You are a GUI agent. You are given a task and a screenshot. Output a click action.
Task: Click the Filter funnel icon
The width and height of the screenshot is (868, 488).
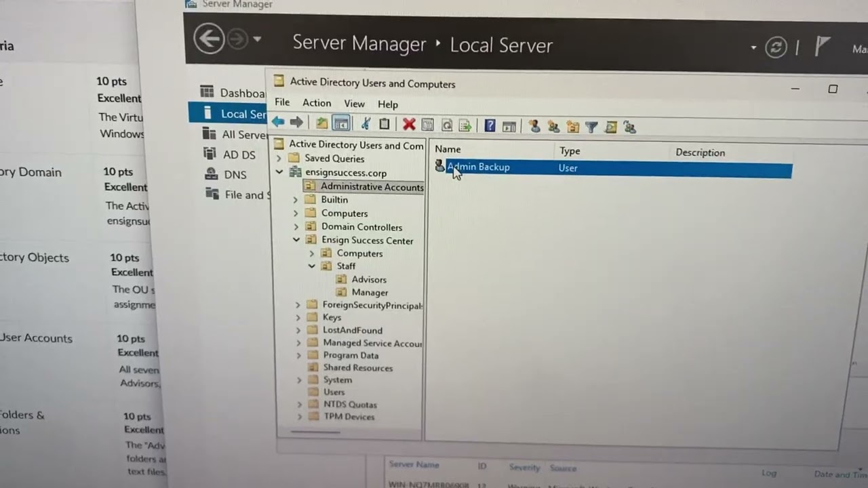point(591,127)
